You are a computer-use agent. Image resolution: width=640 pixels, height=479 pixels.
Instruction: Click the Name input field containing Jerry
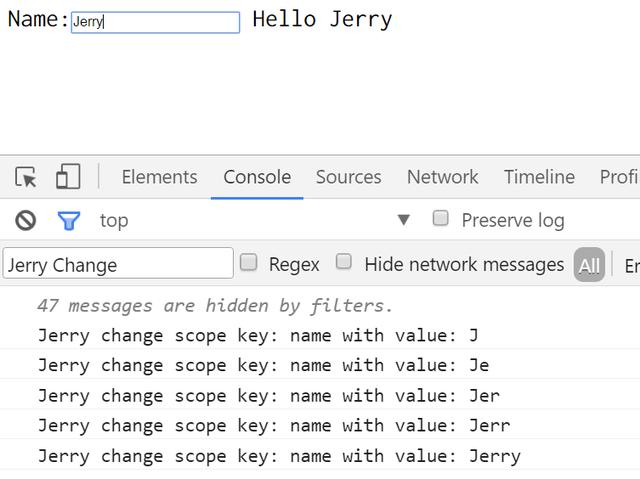pyautogui.click(x=155, y=22)
